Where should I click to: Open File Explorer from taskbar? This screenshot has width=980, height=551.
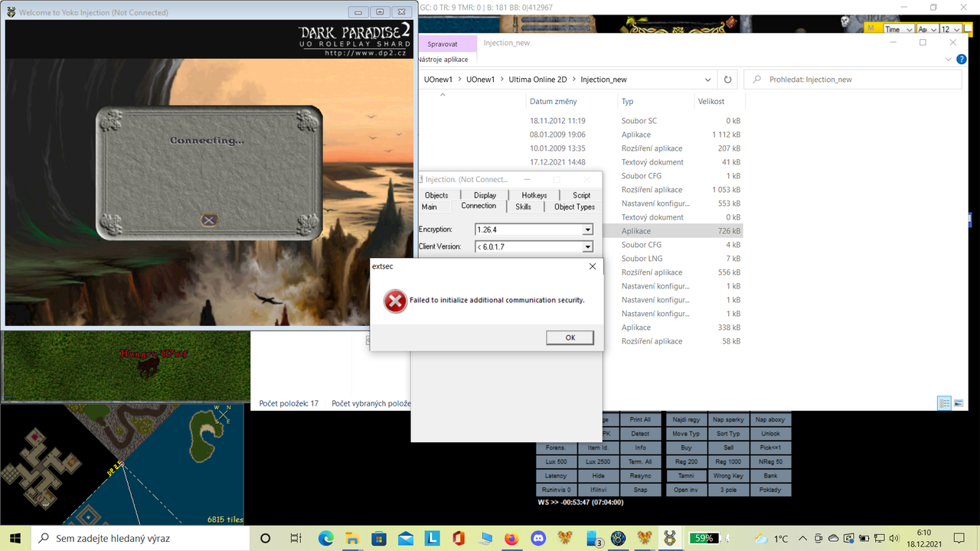coord(351,538)
